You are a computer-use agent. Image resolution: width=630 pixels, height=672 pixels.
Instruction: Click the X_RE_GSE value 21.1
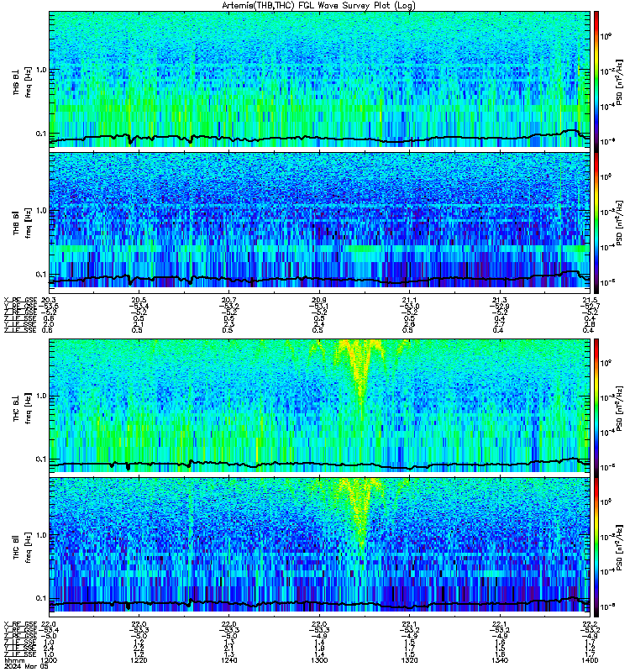[x=410, y=300]
